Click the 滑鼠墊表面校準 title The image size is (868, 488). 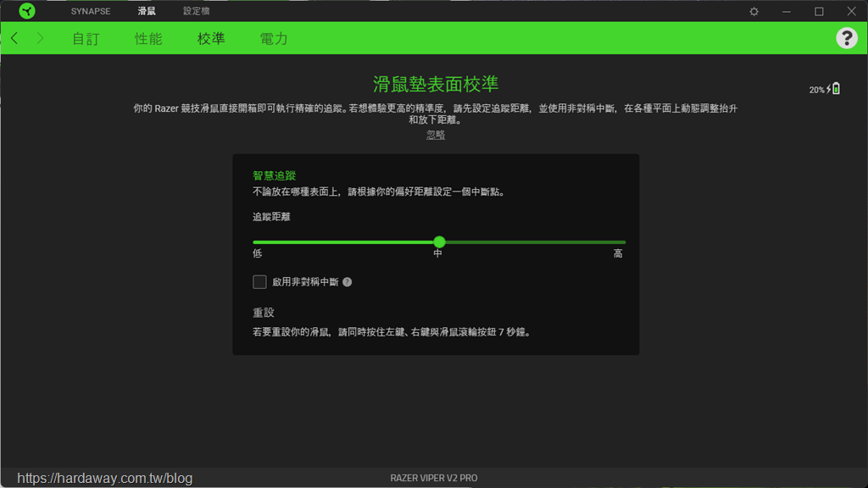coord(436,84)
